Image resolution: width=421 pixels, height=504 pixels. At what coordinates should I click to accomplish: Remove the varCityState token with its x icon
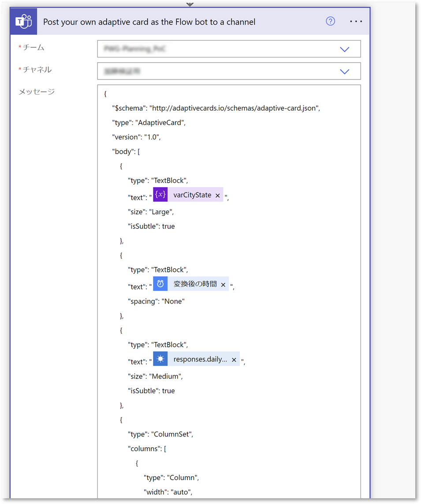[217, 195]
